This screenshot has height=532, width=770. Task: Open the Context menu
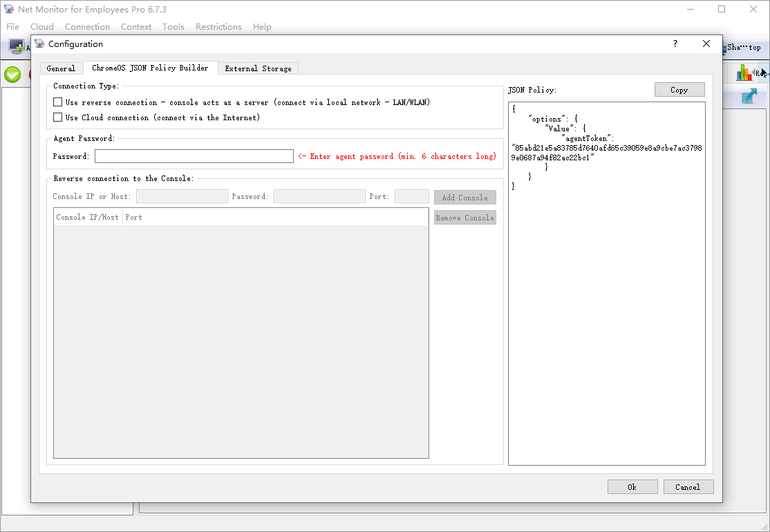point(136,26)
